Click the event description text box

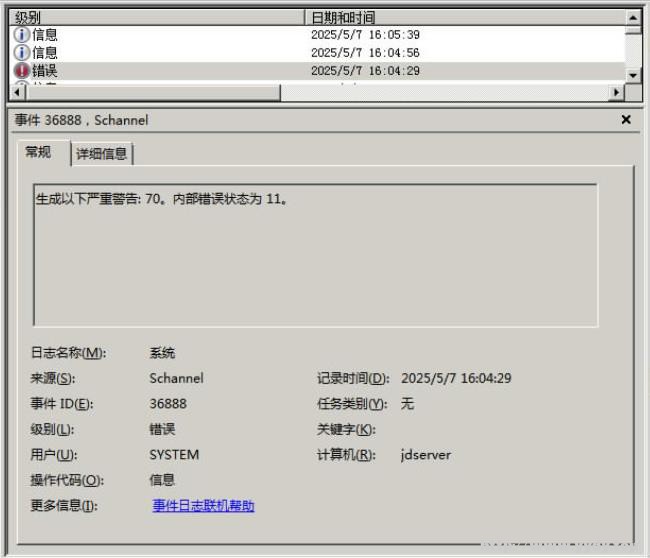[315, 255]
